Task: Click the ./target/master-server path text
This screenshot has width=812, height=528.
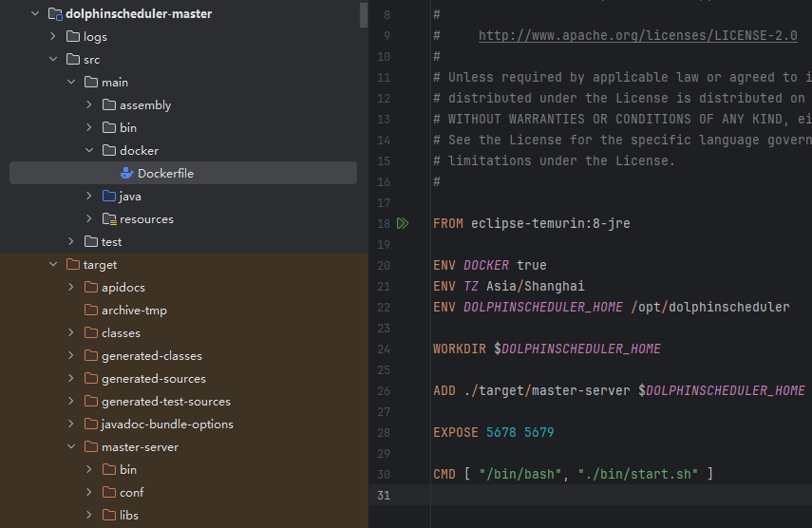Action: click(547, 391)
